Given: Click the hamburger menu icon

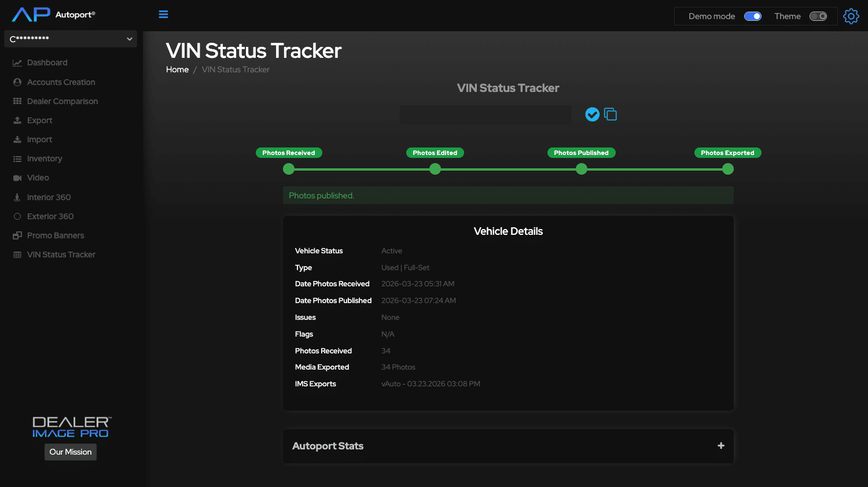Looking at the screenshot, I should [163, 14].
